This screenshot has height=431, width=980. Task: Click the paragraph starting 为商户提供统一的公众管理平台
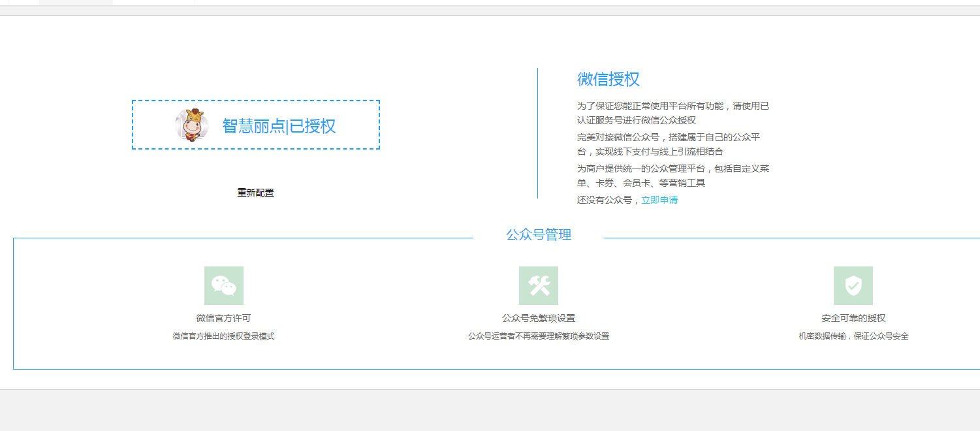pyautogui.click(x=673, y=176)
